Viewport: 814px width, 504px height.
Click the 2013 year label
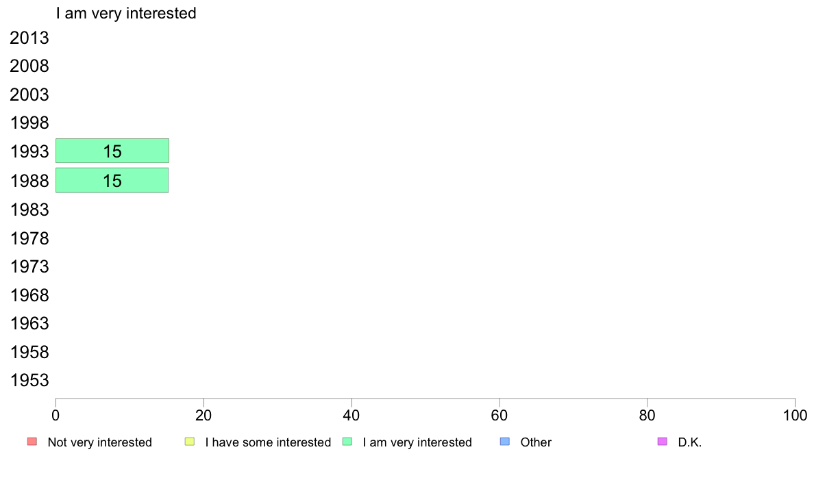(29, 38)
